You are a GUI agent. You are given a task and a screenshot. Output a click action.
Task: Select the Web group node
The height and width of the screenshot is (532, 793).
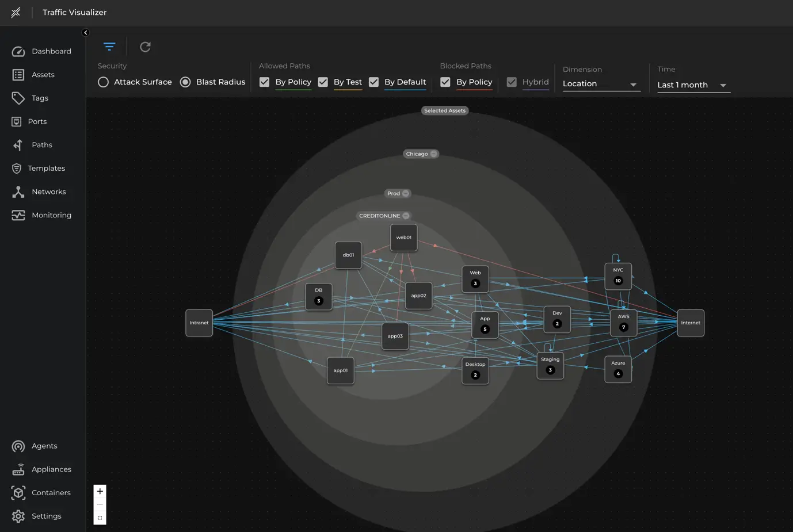click(x=475, y=279)
